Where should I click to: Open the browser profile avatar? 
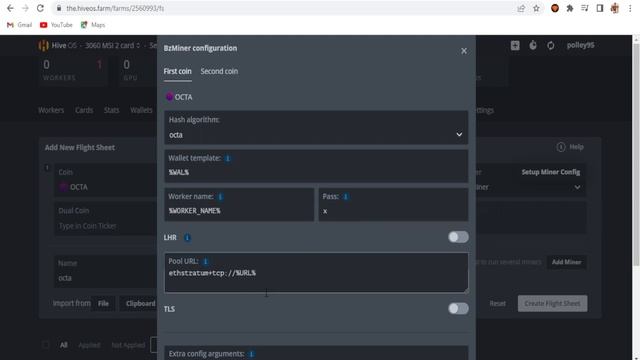(615, 8)
